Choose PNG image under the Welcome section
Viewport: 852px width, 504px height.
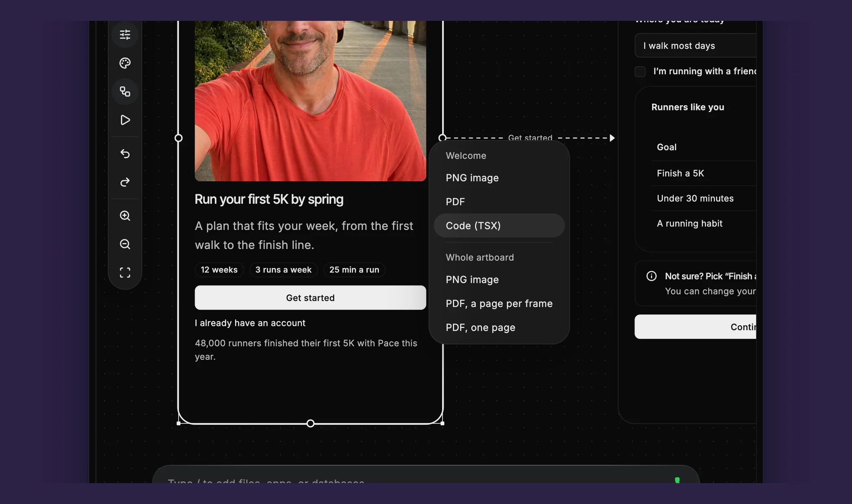499,178
